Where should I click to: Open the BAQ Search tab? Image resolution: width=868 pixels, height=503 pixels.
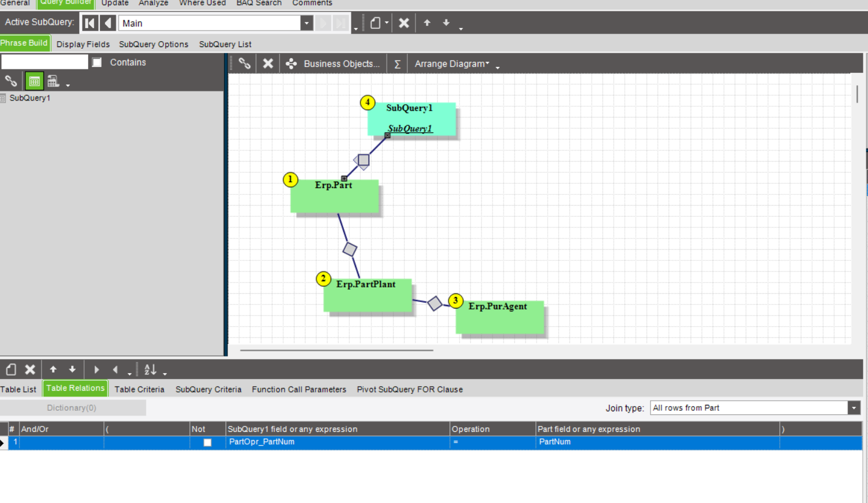pos(259,4)
